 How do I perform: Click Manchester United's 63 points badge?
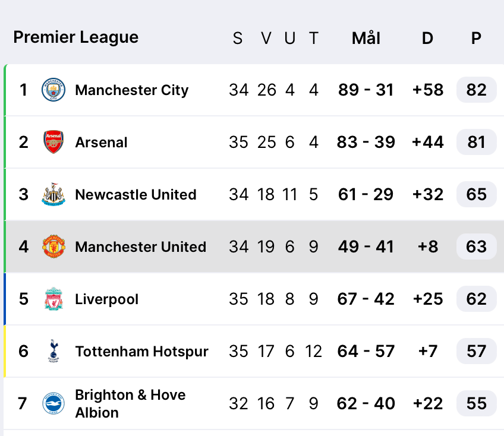(x=476, y=247)
